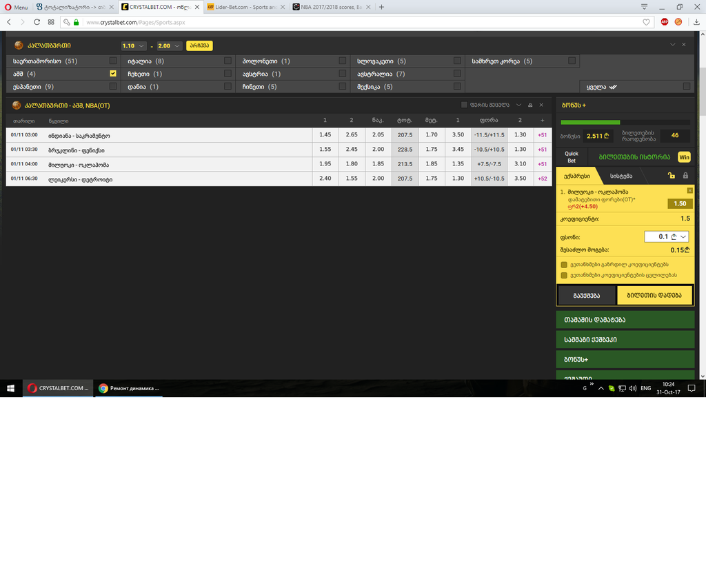Expand +52 markets for ლეიკერსი - დეტროიტი

[x=543, y=179]
